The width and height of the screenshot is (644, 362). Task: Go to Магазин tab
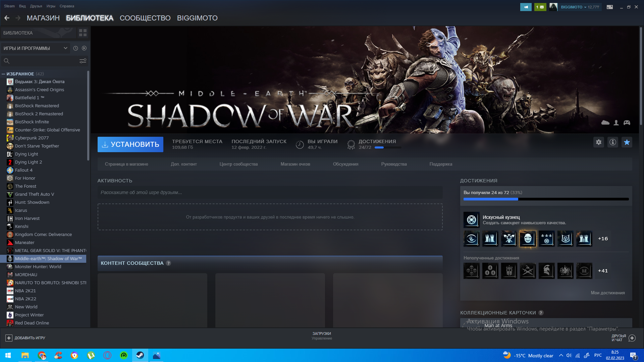43,18
